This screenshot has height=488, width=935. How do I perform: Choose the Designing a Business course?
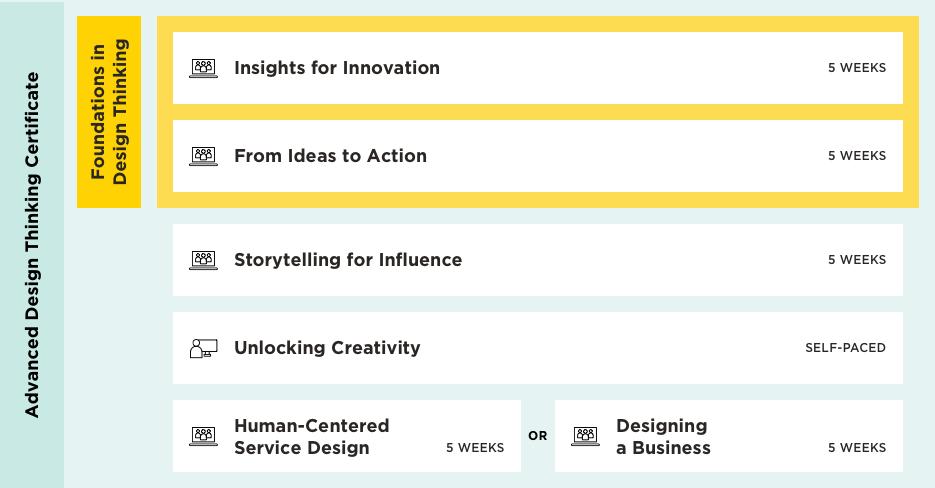663,437
